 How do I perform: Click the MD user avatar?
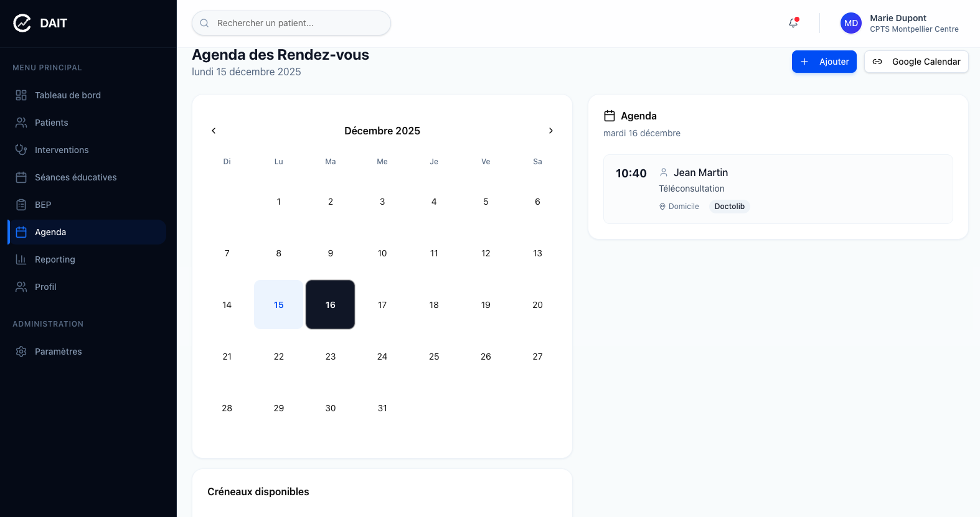(850, 23)
